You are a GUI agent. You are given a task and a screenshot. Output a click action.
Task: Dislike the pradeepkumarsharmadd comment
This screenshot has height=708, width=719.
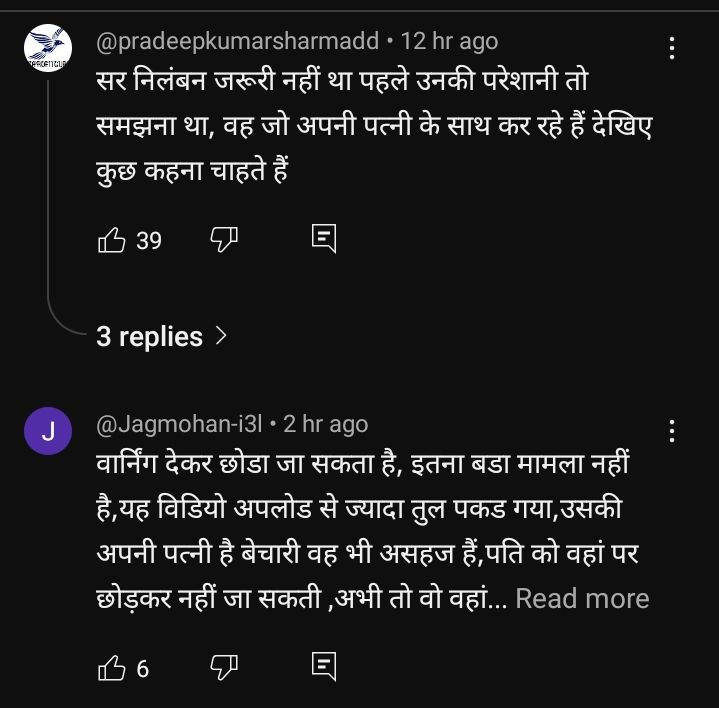click(x=221, y=240)
